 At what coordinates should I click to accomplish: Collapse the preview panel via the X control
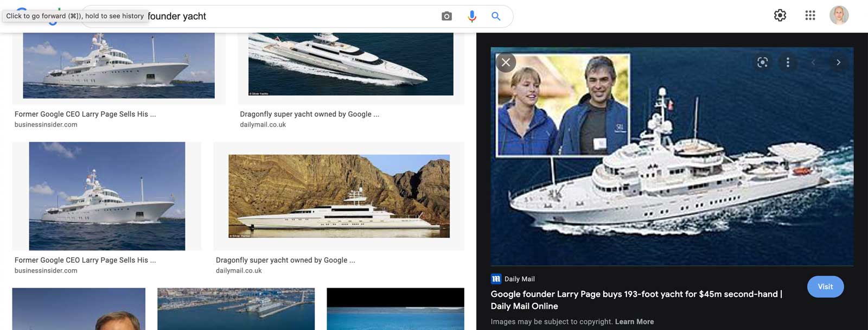506,62
